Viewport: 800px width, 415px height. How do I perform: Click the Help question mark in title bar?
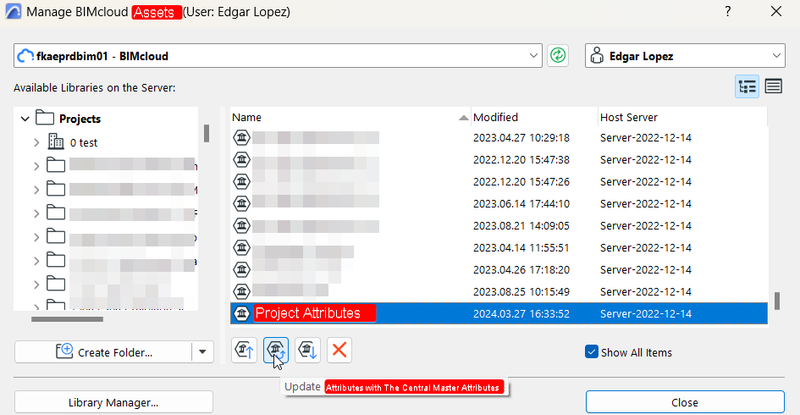pos(728,11)
